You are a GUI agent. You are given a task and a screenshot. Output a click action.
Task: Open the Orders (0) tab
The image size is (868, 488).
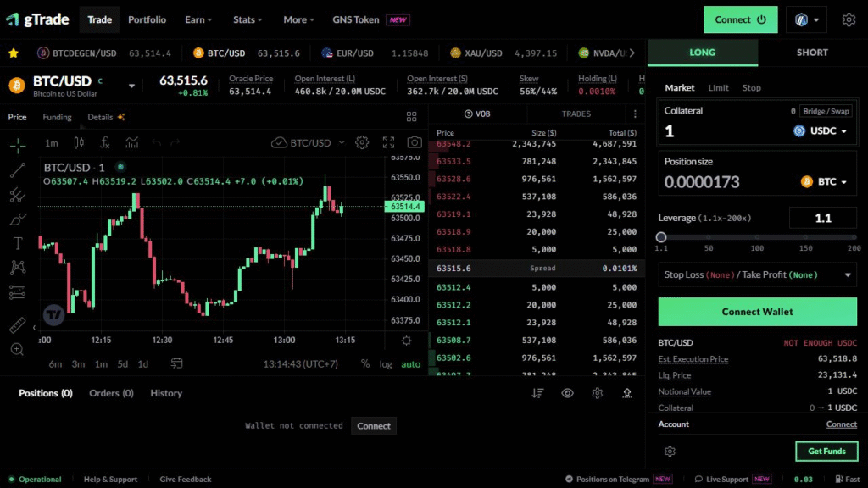pos(111,393)
